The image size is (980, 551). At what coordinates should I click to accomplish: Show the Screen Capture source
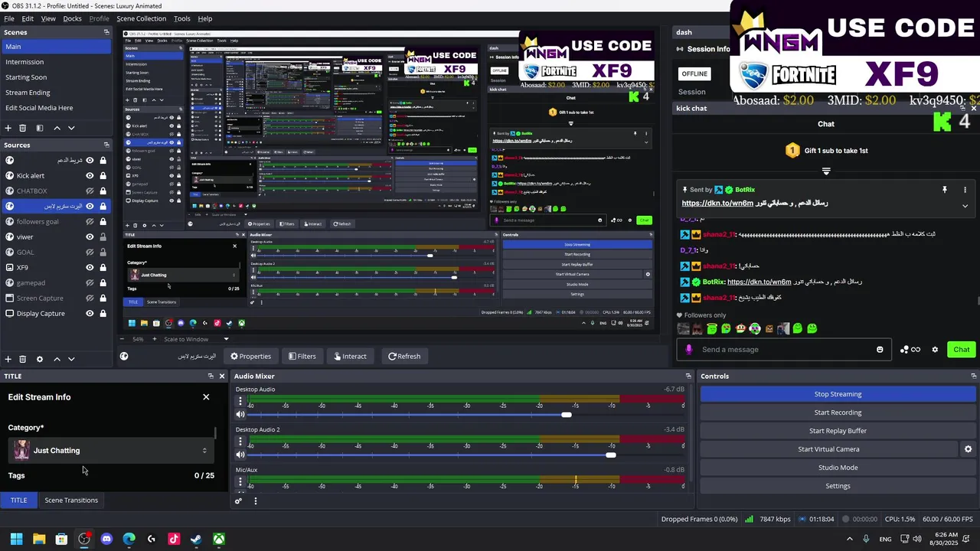point(90,298)
